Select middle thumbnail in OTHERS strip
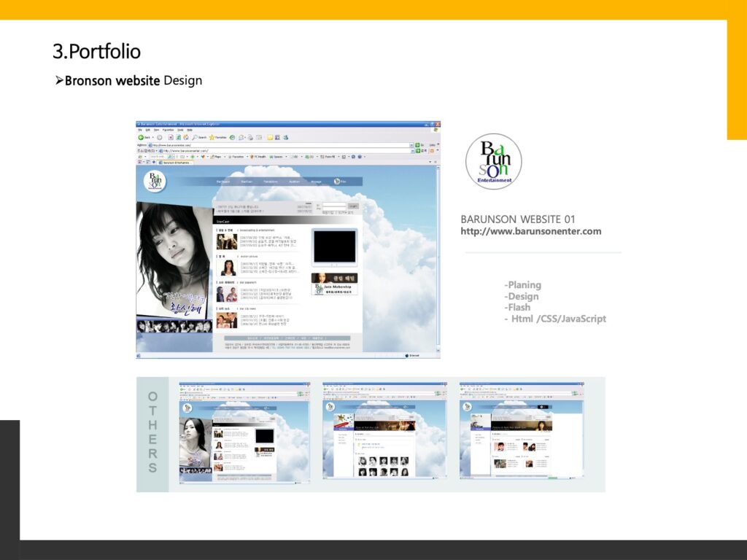Image resolution: width=747 pixels, height=560 pixels. coord(384,431)
